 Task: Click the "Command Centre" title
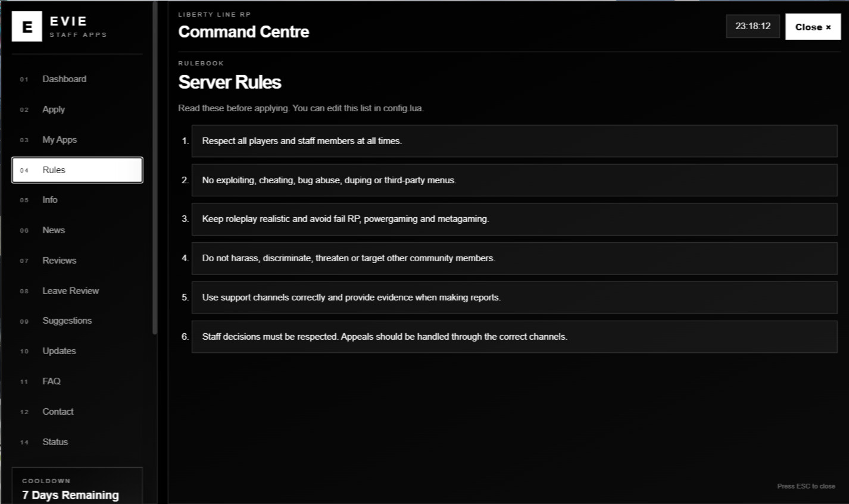click(244, 32)
